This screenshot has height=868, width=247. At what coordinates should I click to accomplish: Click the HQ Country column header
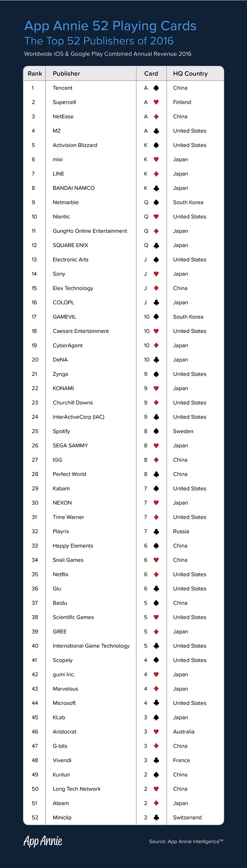(190, 74)
